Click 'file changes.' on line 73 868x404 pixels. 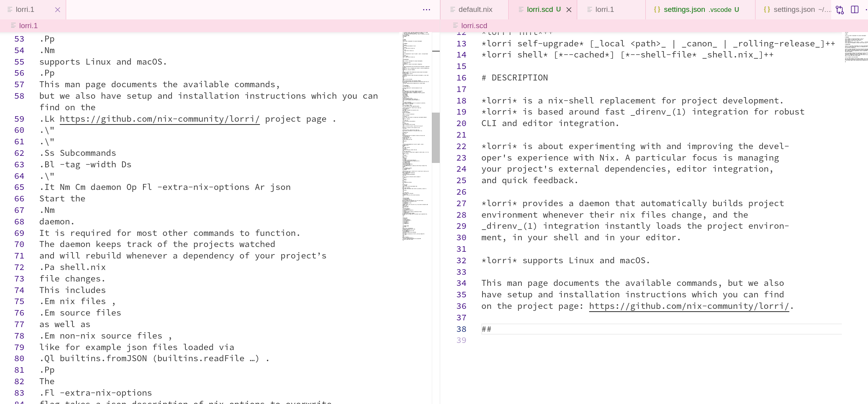(72, 279)
